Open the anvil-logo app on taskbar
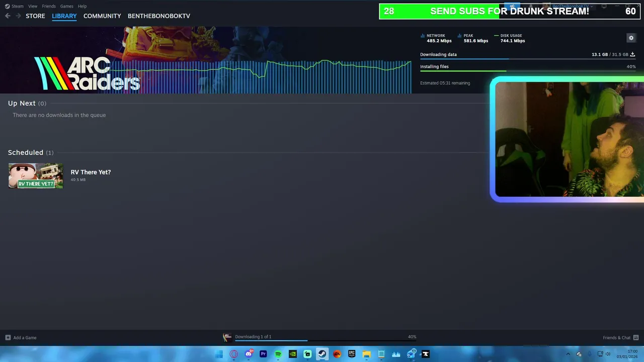Screen dimensions: 644x362 coord(426,354)
